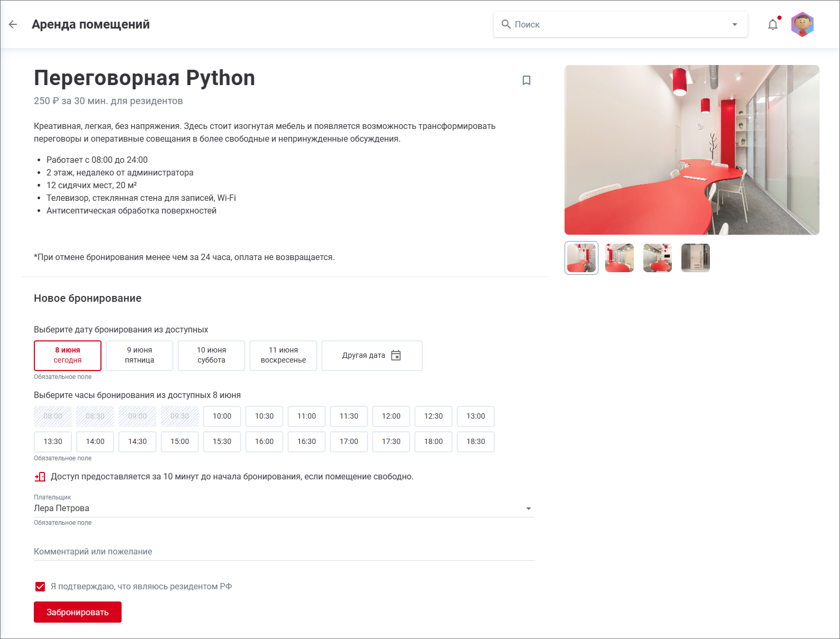Select the 11:00 time slot
Viewport: 840px width, 639px height.
(x=307, y=416)
